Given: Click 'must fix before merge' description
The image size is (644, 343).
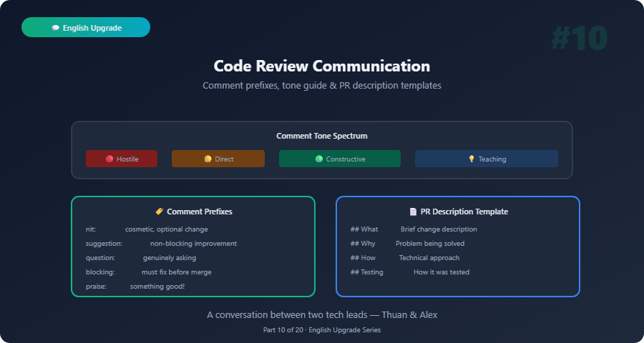Looking at the screenshot, I should pyautogui.click(x=177, y=272).
